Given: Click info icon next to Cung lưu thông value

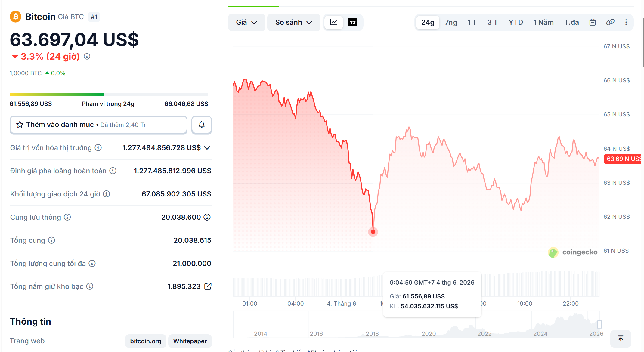Looking at the screenshot, I should coord(207,217).
